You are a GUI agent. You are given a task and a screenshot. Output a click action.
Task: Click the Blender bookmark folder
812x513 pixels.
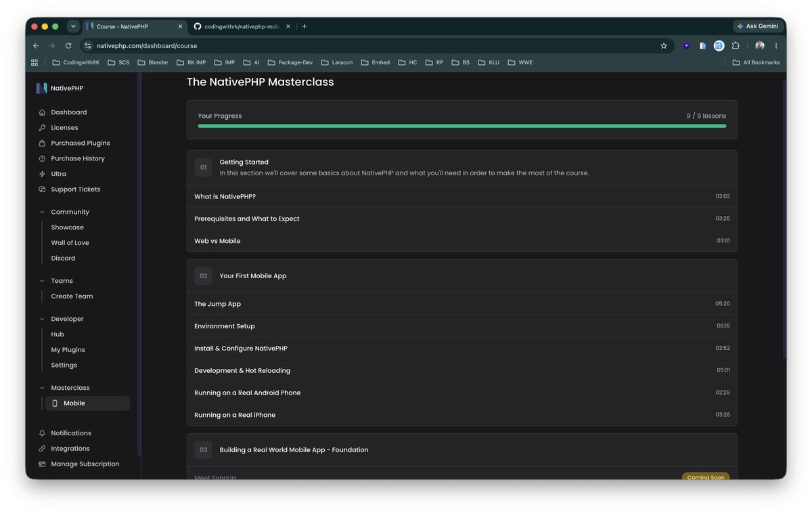[153, 62]
